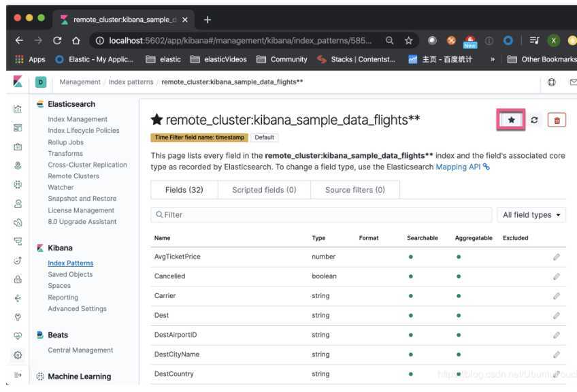Open the Kibana help menu icon
577x392 pixels.
(552, 82)
